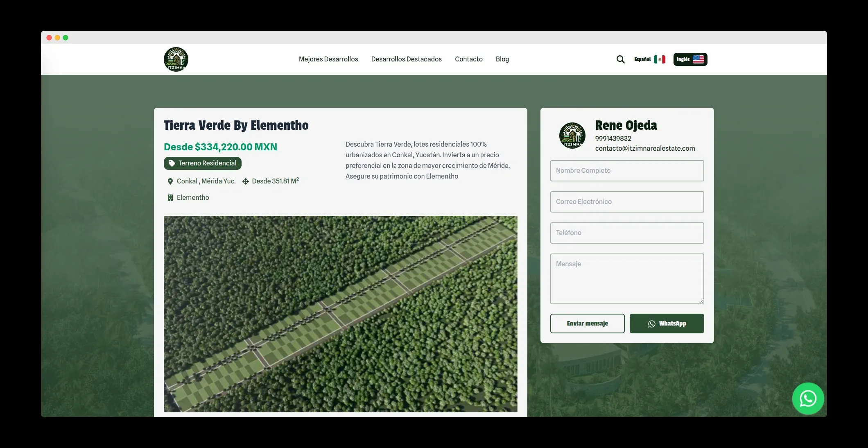Switch language to Inglés
This screenshot has height=448, width=868.
click(683, 59)
